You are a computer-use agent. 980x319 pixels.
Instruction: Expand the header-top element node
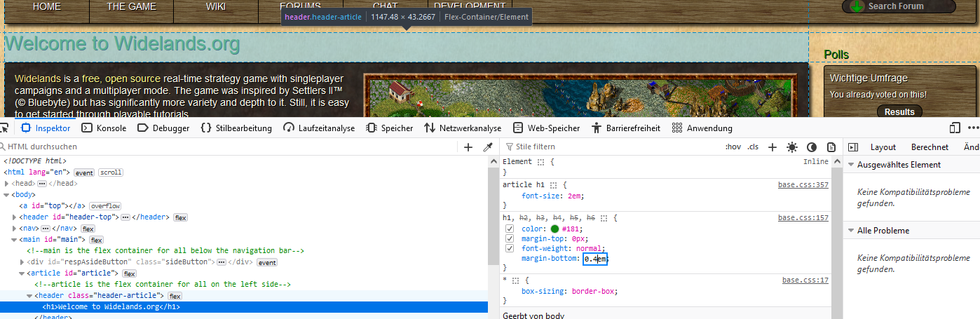click(x=14, y=217)
